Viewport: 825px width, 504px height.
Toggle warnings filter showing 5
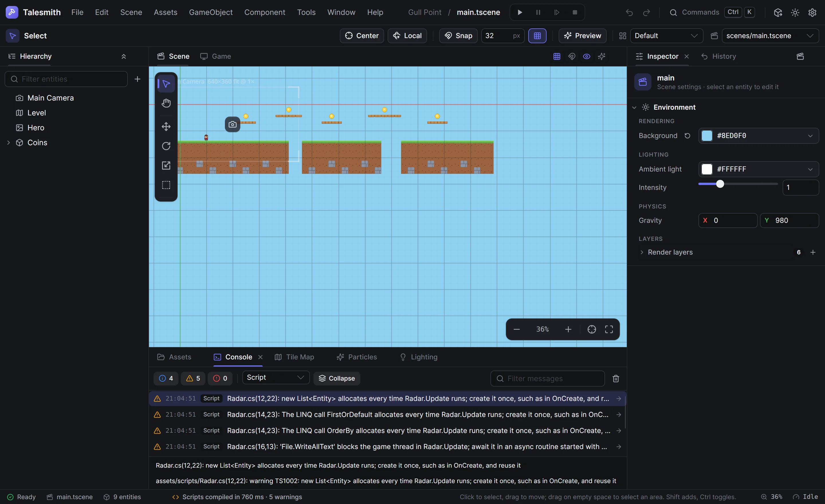click(x=193, y=379)
